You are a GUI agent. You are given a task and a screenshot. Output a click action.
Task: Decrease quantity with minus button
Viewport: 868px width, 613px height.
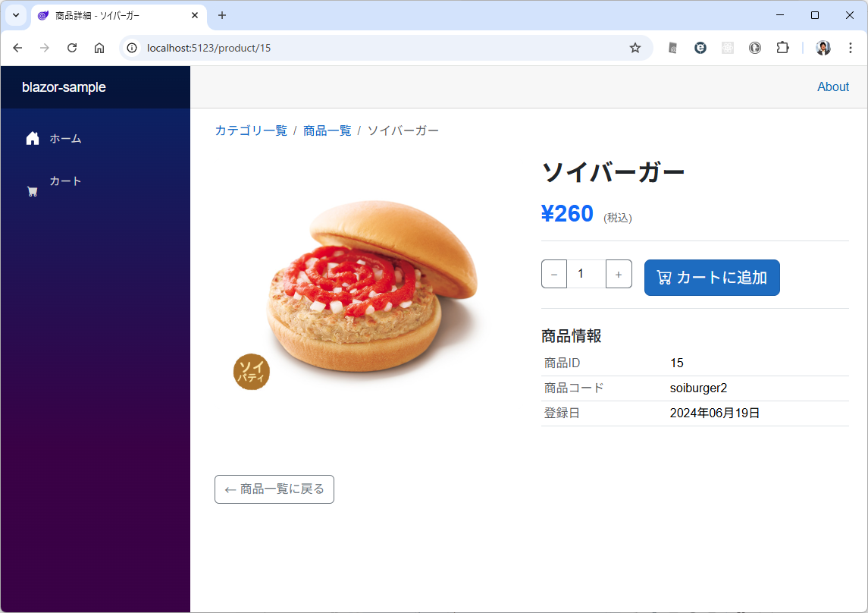click(554, 274)
